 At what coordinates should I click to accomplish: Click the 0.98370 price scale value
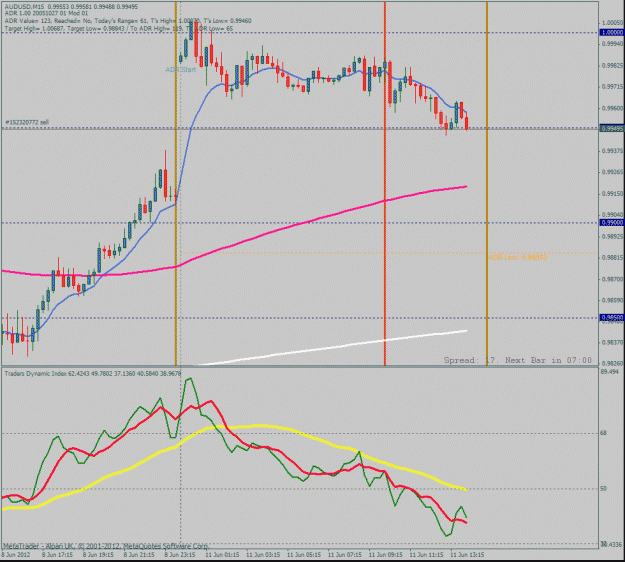click(x=613, y=342)
